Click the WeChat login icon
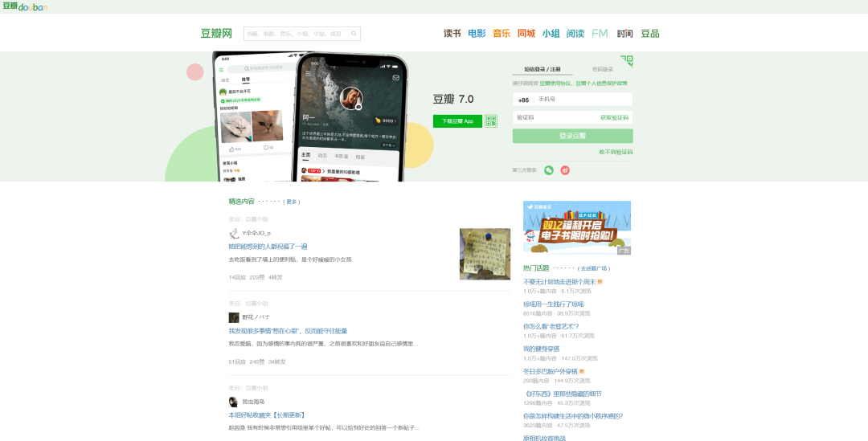This screenshot has height=441, width=868. click(x=549, y=170)
